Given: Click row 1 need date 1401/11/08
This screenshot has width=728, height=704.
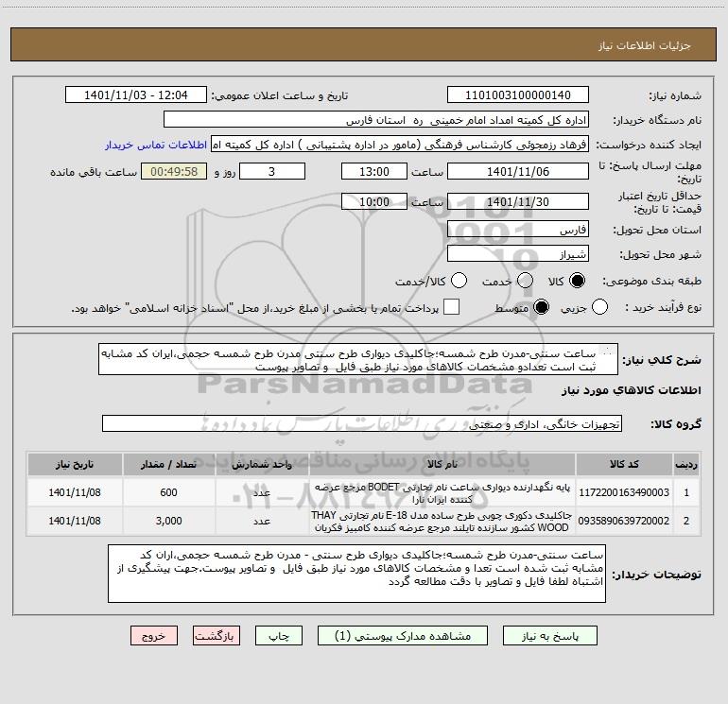Looking at the screenshot, I should click(75, 492).
